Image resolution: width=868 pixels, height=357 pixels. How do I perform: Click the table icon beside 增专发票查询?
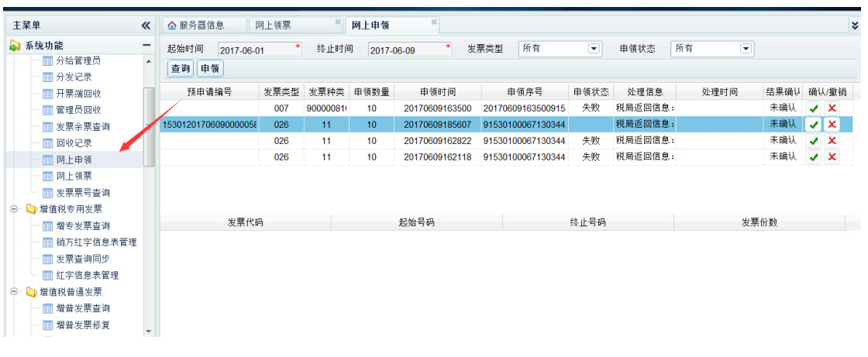click(x=47, y=226)
